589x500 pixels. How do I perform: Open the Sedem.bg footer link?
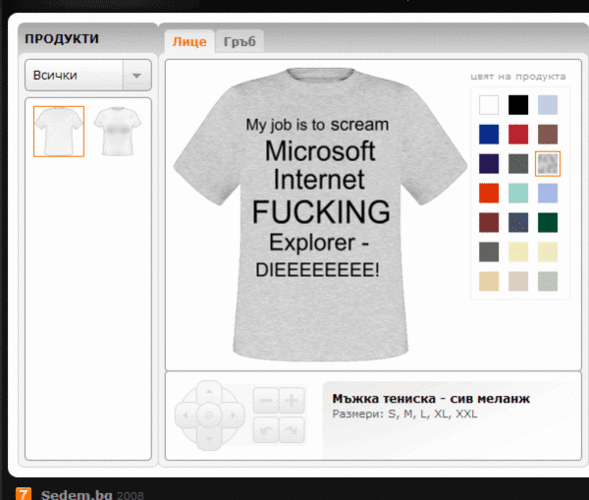(x=77, y=494)
